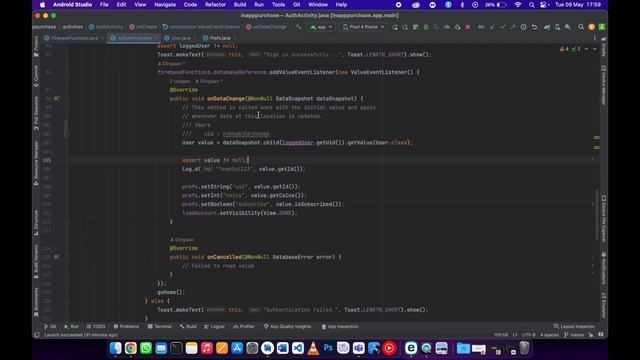The height and width of the screenshot is (360, 640).
Task: Jump to next highlighted error arrow
Action: 594,49
